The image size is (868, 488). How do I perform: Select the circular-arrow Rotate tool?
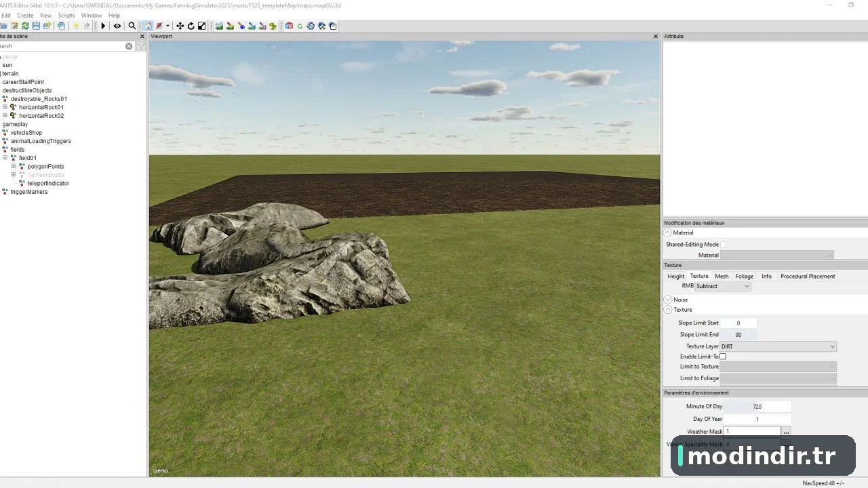coord(191,26)
